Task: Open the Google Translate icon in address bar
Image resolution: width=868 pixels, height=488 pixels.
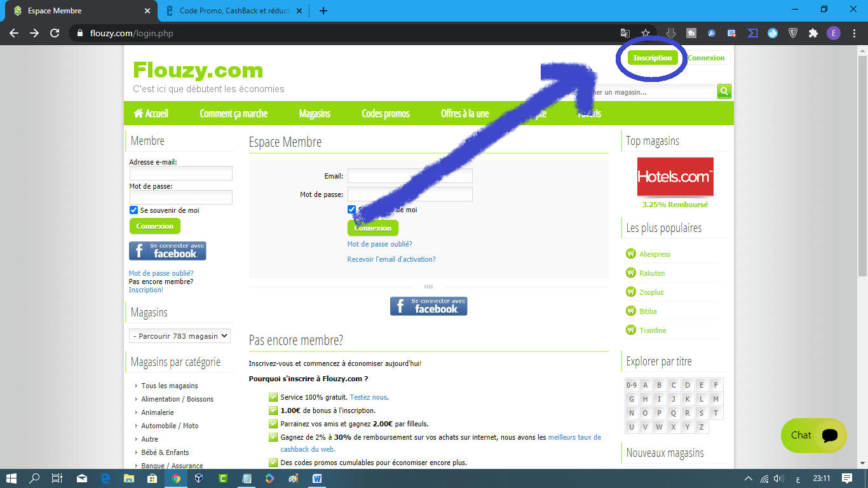Action: 625,33
